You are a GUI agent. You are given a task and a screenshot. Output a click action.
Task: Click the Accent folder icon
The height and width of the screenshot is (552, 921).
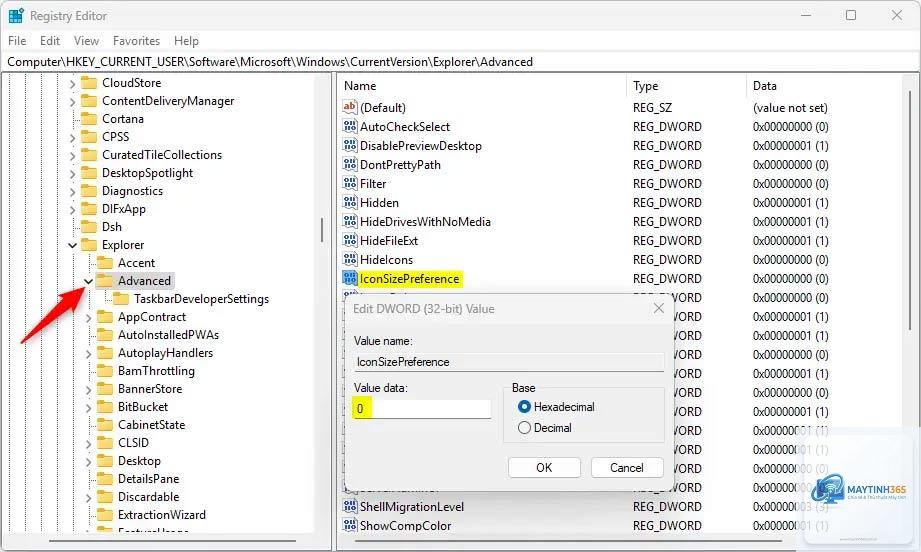pyautogui.click(x=105, y=262)
